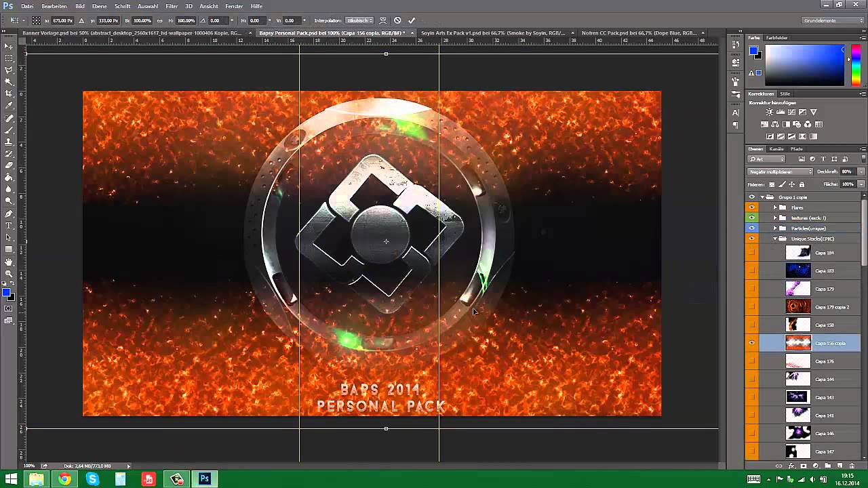Image resolution: width=868 pixels, height=488 pixels.
Task: Select the Zoom tool in toolbar
Action: [9, 274]
